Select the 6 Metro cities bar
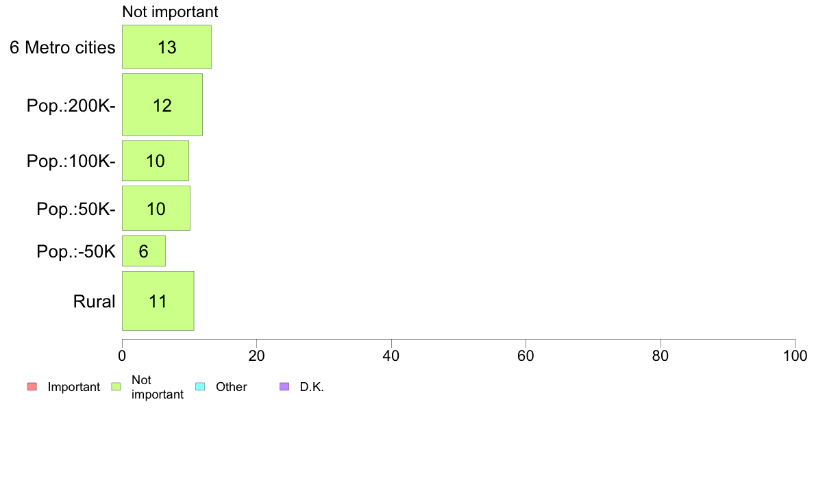This screenshot has width=814, height=504. pyautogui.click(x=166, y=47)
